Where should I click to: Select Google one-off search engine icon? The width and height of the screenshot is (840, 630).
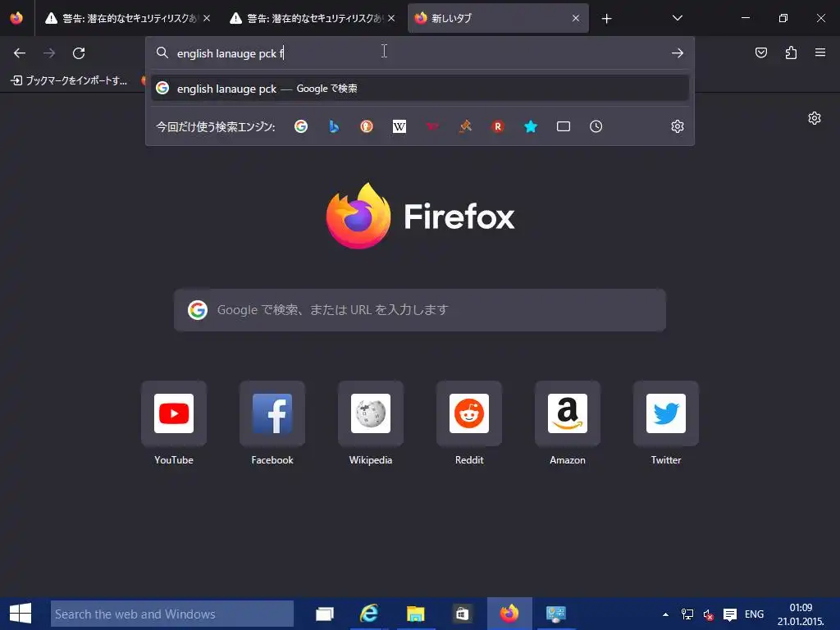pos(301,126)
